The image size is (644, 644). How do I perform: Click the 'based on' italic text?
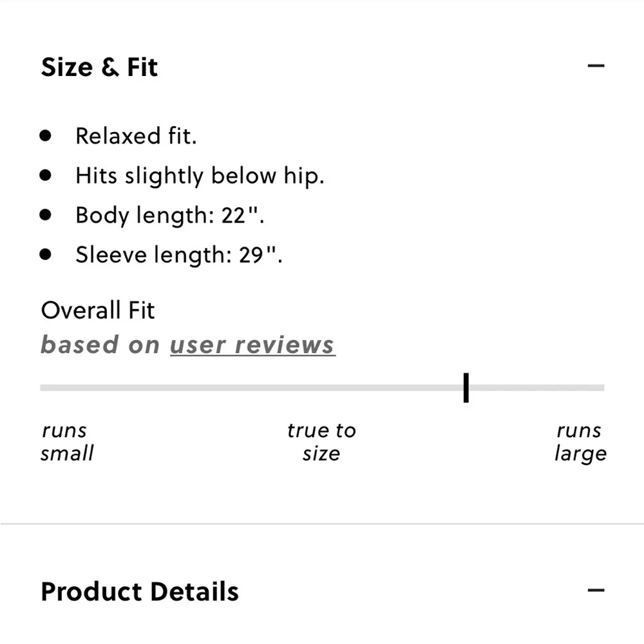[x=100, y=345]
